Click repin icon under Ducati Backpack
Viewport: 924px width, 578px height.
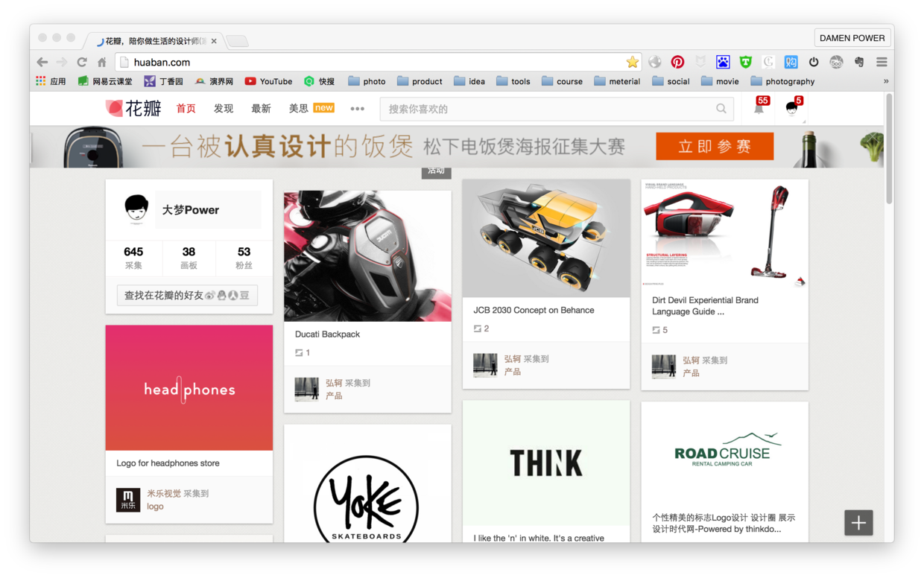[299, 353]
